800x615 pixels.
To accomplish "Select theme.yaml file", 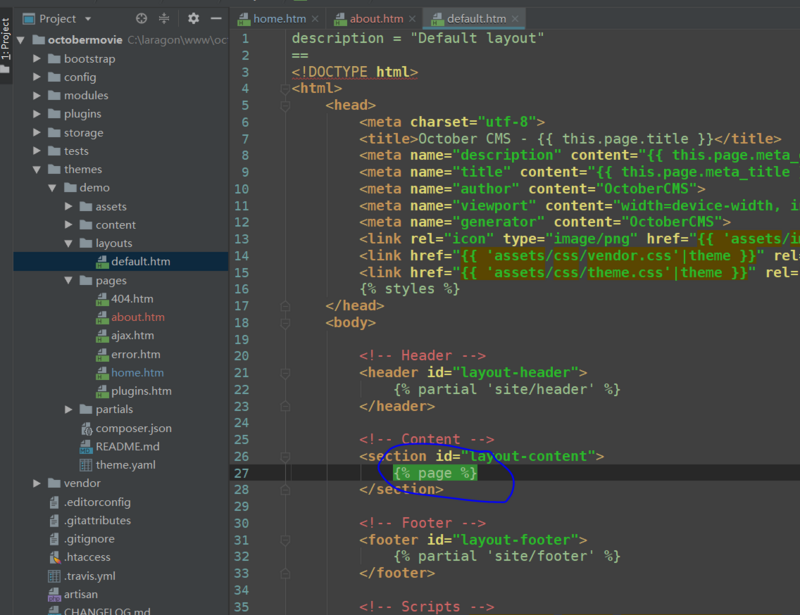I will click(x=125, y=465).
